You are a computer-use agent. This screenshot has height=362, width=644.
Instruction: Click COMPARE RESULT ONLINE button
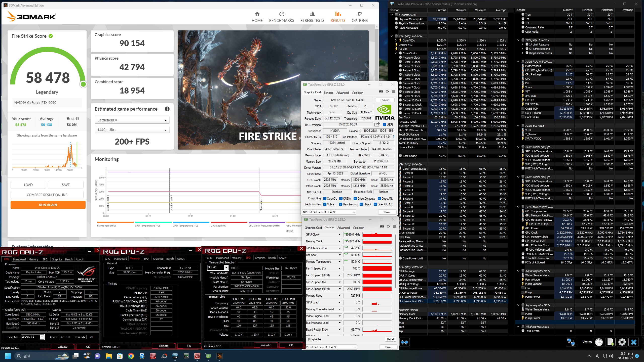(47, 195)
